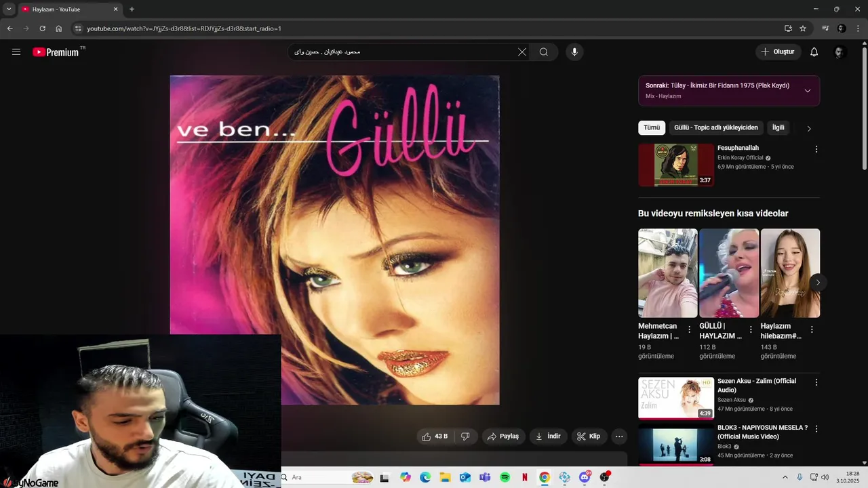The width and height of the screenshot is (868, 488).
Task: Like the video with thumbs up 43 B
Action: (x=435, y=436)
